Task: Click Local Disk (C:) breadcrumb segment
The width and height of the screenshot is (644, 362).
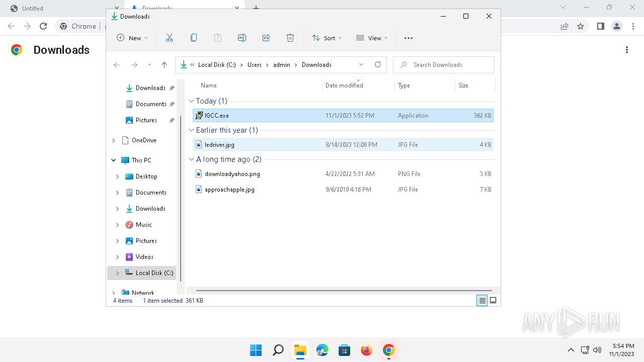Action: (217, 64)
